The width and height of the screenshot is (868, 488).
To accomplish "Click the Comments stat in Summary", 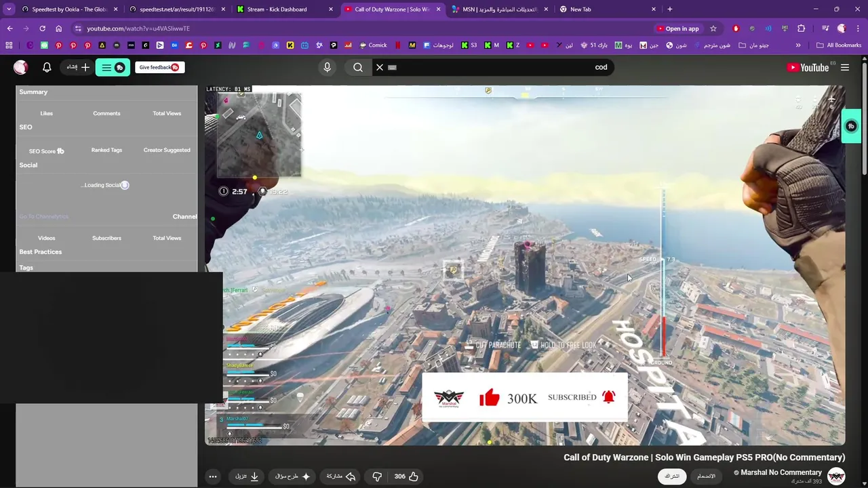I will coord(106,113).
